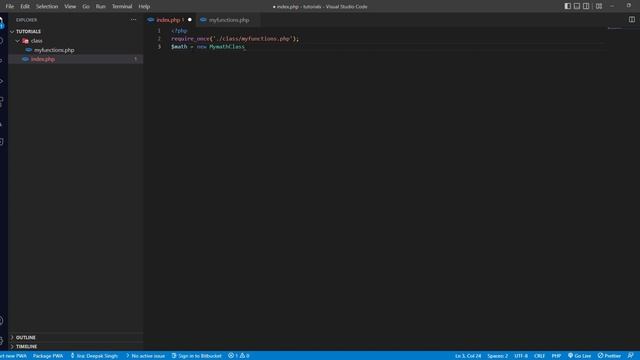640x360 pixels.
Task: Click PHP file icon beside myfunctions.php tab
Action: click(203, 20)
